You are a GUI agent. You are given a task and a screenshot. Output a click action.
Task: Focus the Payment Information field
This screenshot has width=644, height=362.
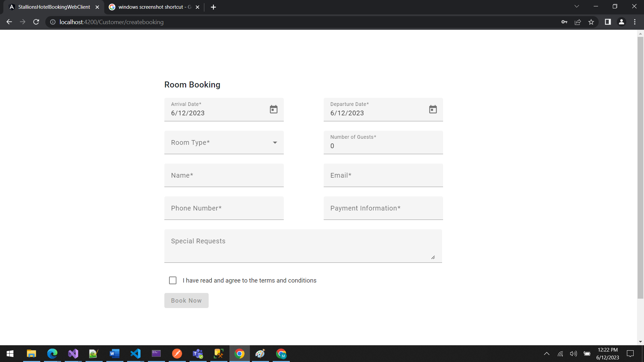coord(383,208)
